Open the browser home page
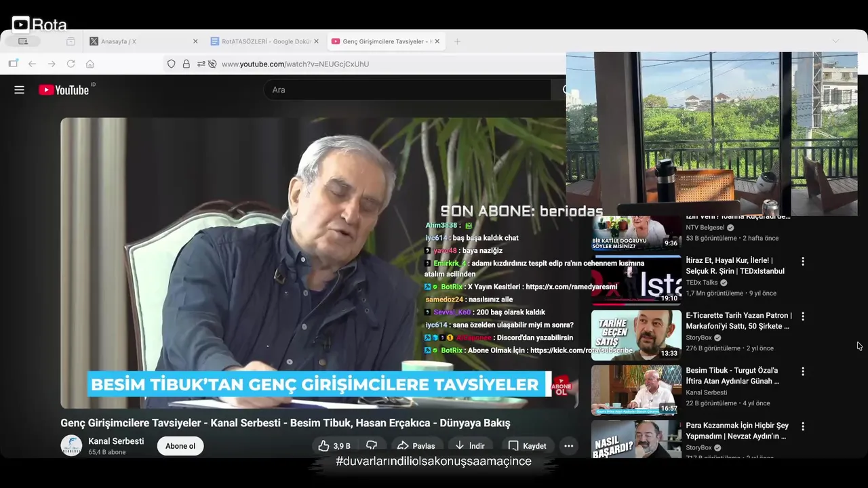Image resolution: width=868 pixels, height=488 pixels. click(x=90, y=64)
